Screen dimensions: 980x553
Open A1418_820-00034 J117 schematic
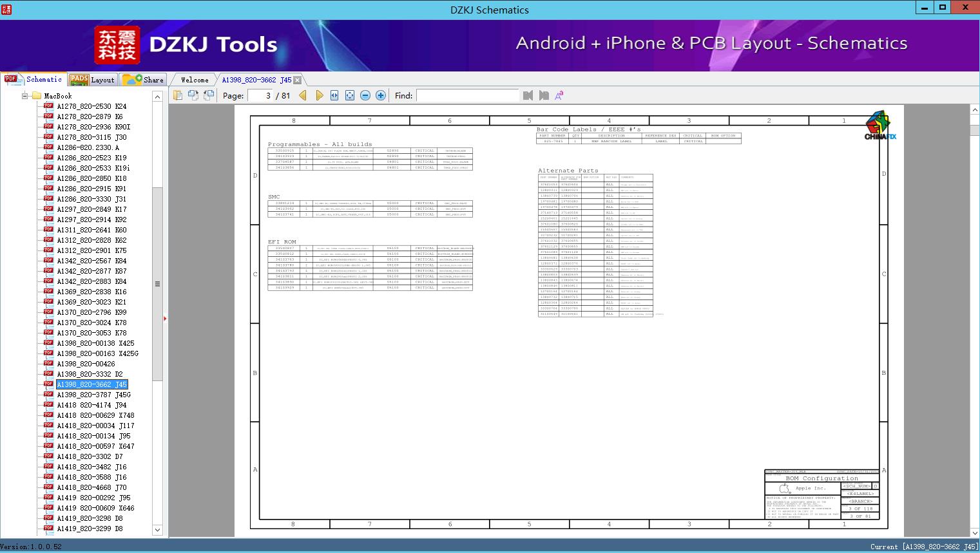point(95,426)
